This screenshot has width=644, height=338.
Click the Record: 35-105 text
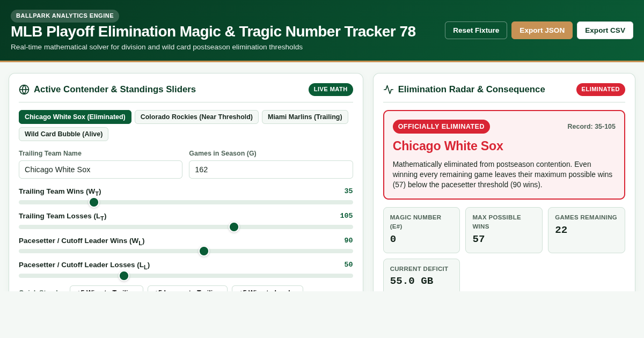[x=591, y=127]
